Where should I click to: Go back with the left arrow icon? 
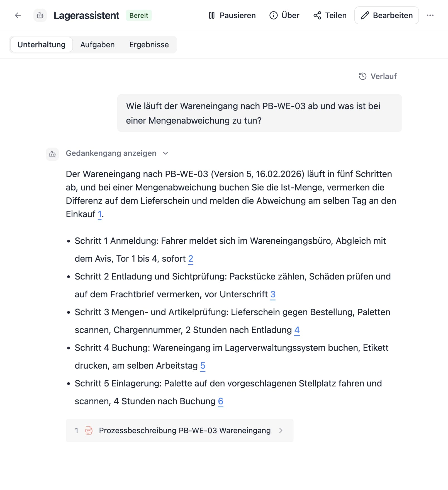pyautogui.click(x=18, y=15)
